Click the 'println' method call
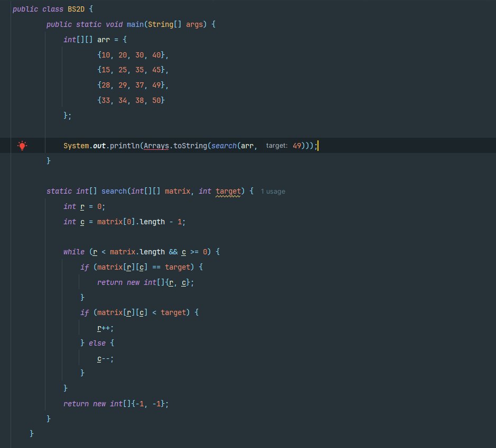Image resolution: width=496 pixels, height=448 pixels. [125, 146]
